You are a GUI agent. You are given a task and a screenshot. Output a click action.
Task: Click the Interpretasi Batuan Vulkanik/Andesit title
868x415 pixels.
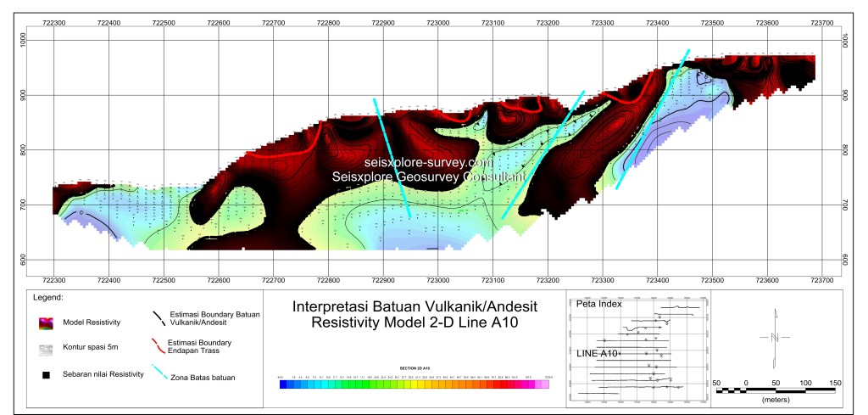(x=415, y=306)
